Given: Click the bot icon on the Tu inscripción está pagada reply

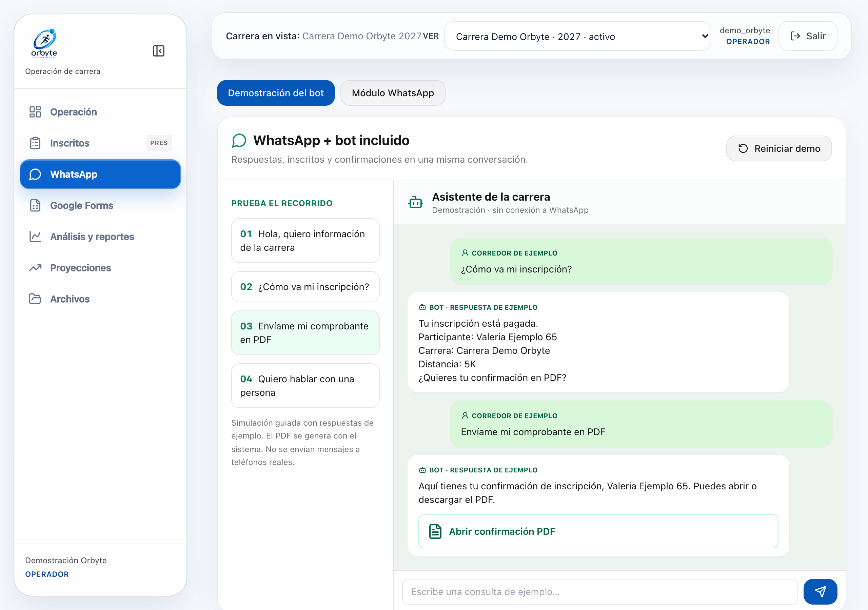Looking at the screenshot, I should (422, 307).
